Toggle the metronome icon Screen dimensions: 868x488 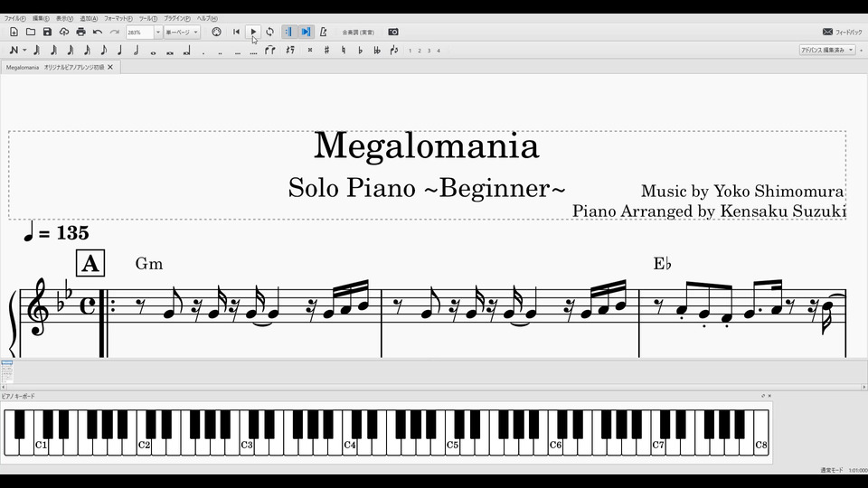[324, 33]
